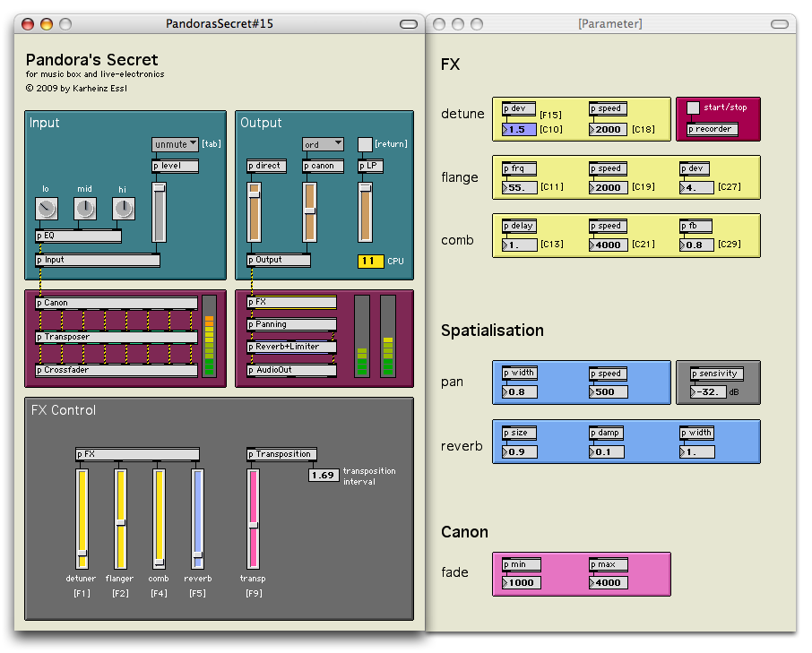This screenshot has height=653, width=812.
Task: Click the Canon fade max value box
Action: click(x=608, y=582)
